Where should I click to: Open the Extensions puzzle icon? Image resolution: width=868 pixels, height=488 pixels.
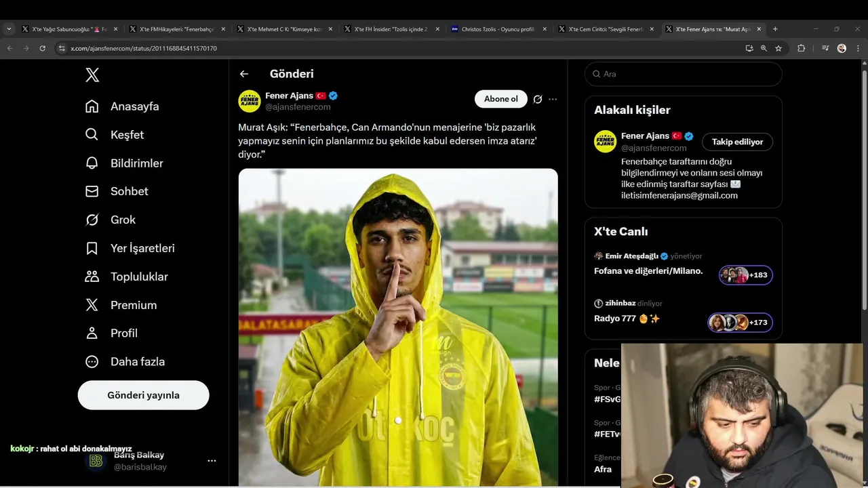(802, 48)
